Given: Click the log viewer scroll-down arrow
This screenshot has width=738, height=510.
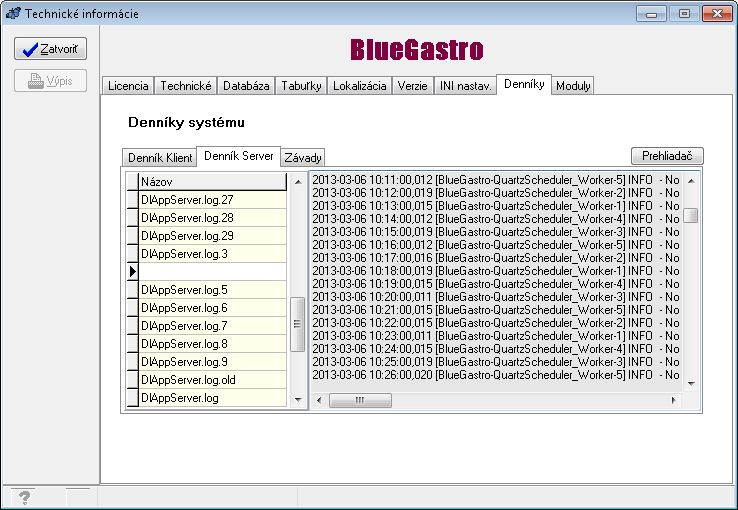Looking at the screenshot, I should coord(691,384).
